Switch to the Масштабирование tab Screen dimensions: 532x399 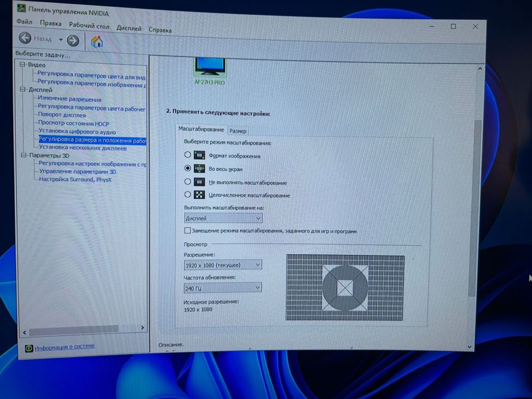201,129
